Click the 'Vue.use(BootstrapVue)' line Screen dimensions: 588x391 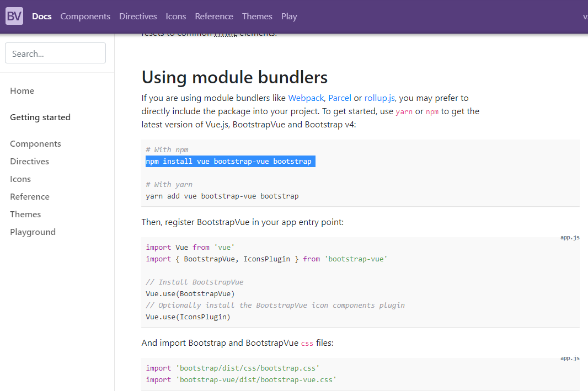(190, 294)
